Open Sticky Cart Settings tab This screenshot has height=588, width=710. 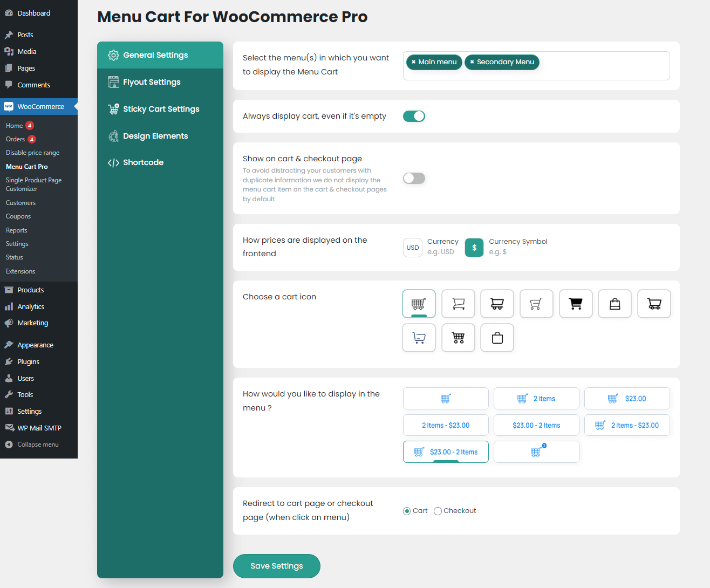160,109
